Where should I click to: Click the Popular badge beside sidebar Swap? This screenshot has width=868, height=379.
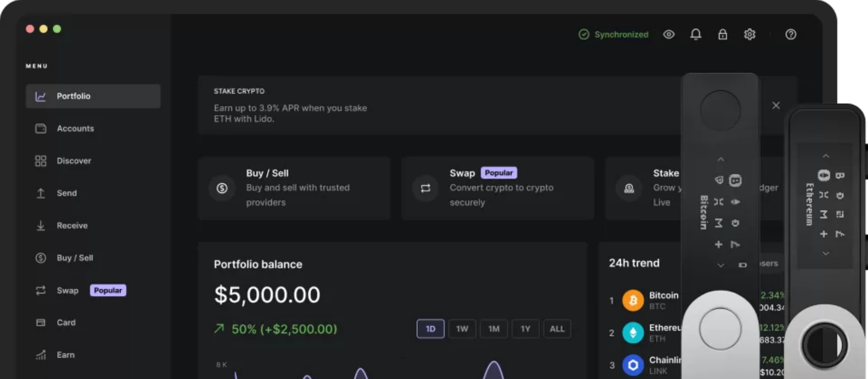point(108,291)
